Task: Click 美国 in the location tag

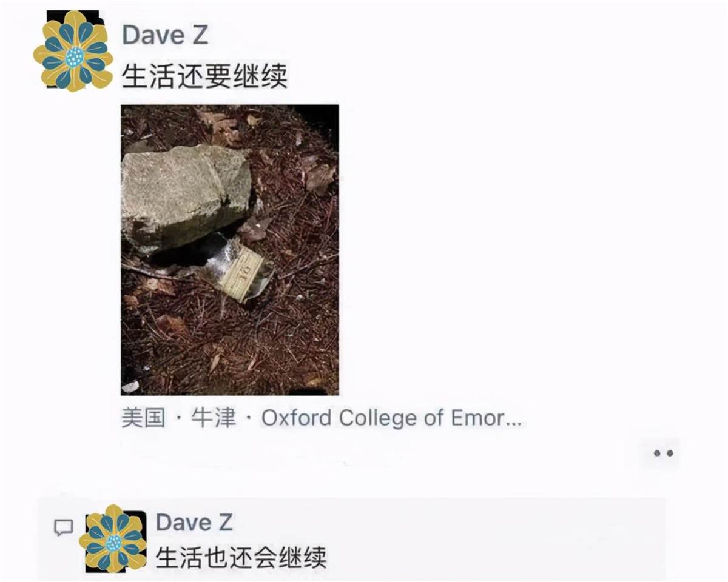Action: point(143,418)
